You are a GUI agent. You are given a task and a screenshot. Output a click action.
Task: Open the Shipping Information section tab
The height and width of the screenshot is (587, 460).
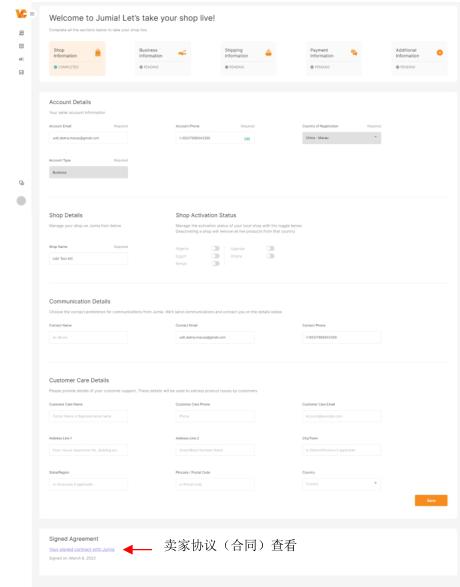[249, 59]
